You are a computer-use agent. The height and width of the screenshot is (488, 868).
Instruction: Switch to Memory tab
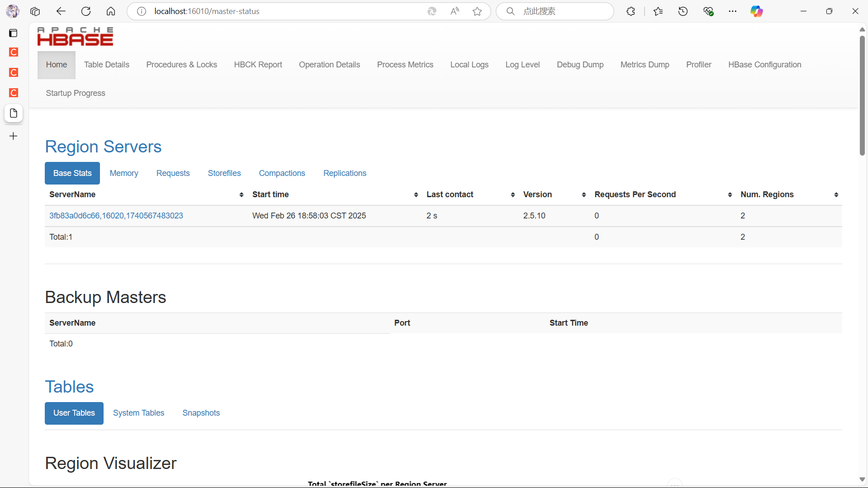(124, 173)
